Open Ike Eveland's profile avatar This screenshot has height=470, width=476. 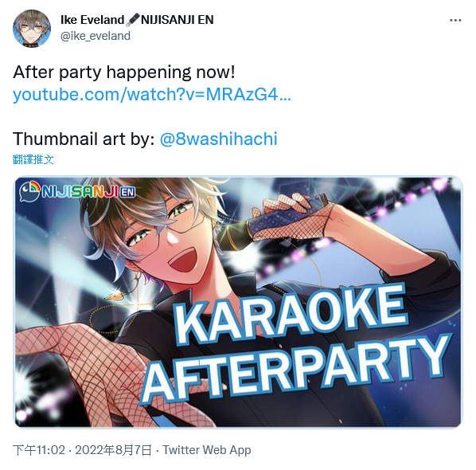pos(32,28)
